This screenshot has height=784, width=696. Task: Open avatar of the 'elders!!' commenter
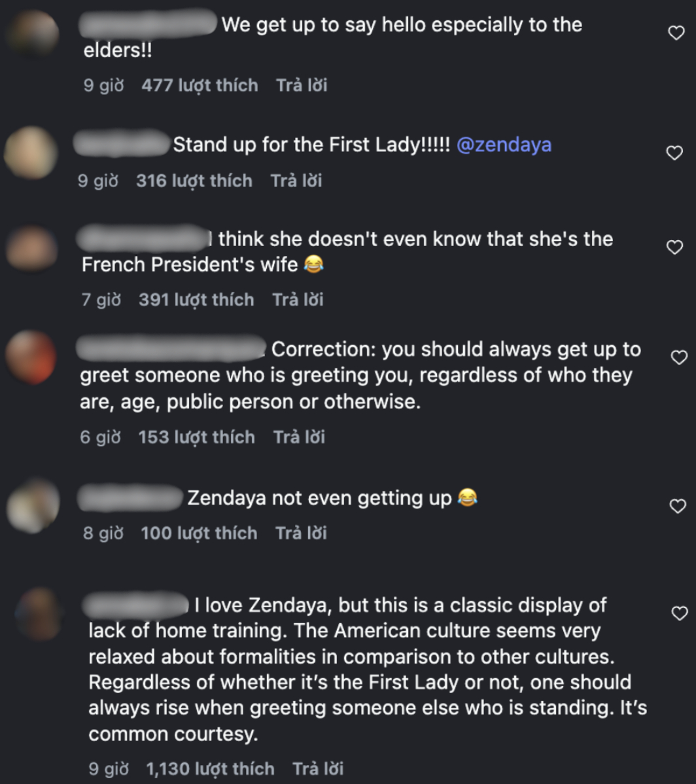33,34
